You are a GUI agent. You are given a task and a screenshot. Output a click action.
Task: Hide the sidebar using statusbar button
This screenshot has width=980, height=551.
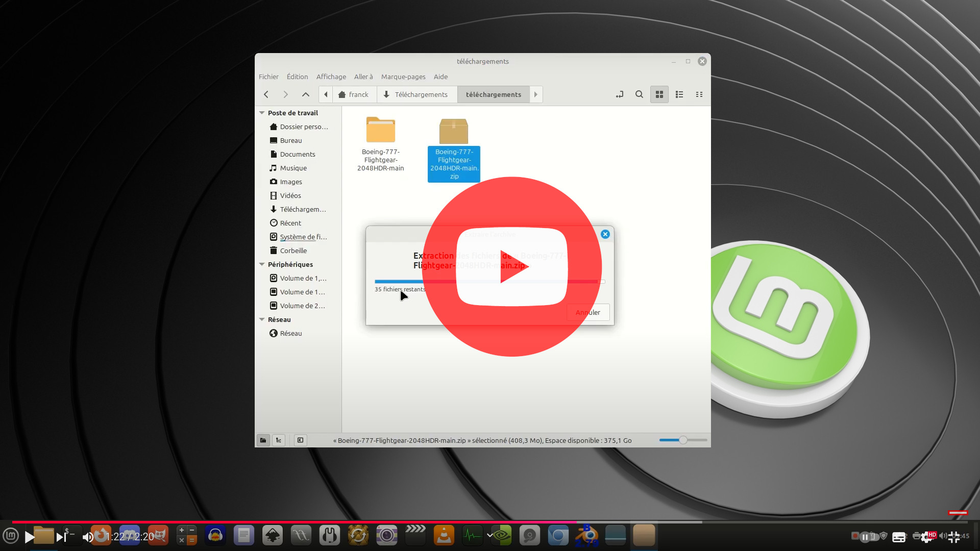click(x=300, y=440)
